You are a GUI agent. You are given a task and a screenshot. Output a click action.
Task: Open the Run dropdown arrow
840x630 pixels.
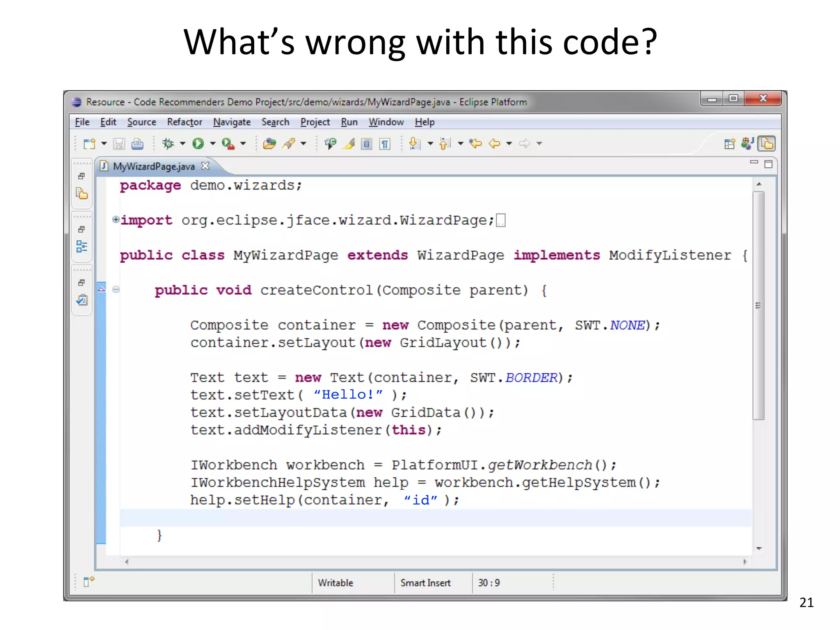pyautogui.click(x=212, y=144)
